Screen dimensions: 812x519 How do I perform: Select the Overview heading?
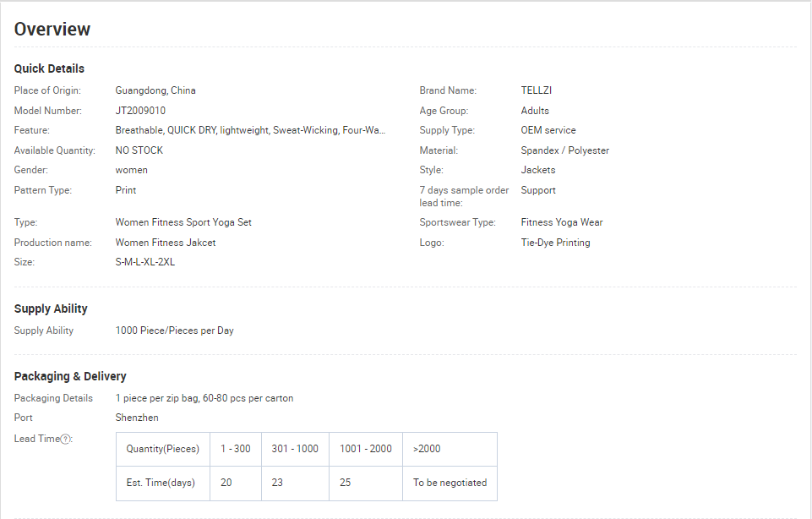point(52,30)
